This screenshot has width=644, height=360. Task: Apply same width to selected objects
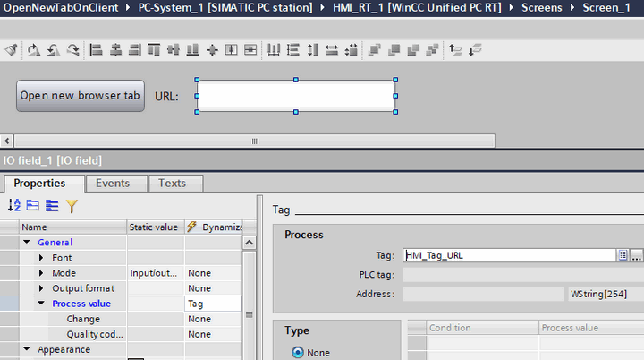[332, 50]
